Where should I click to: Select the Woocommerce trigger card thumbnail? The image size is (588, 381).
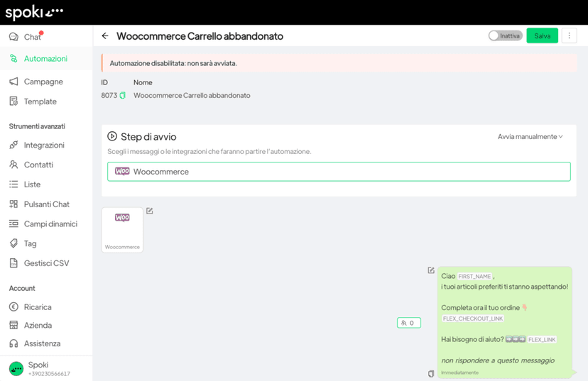pyautogui.click(x=122, y=230)
